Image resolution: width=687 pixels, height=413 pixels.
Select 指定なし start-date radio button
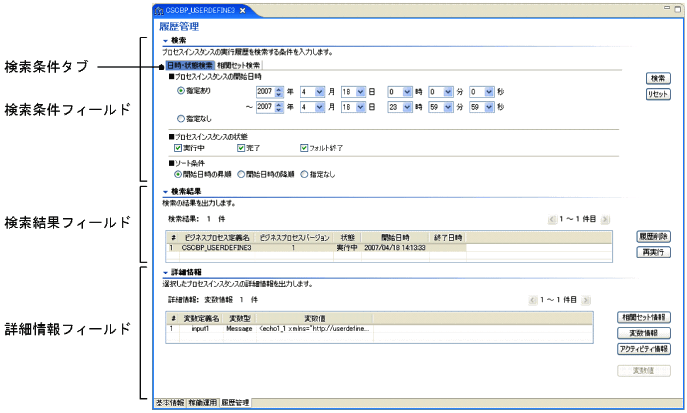click(x=181, y=119)
